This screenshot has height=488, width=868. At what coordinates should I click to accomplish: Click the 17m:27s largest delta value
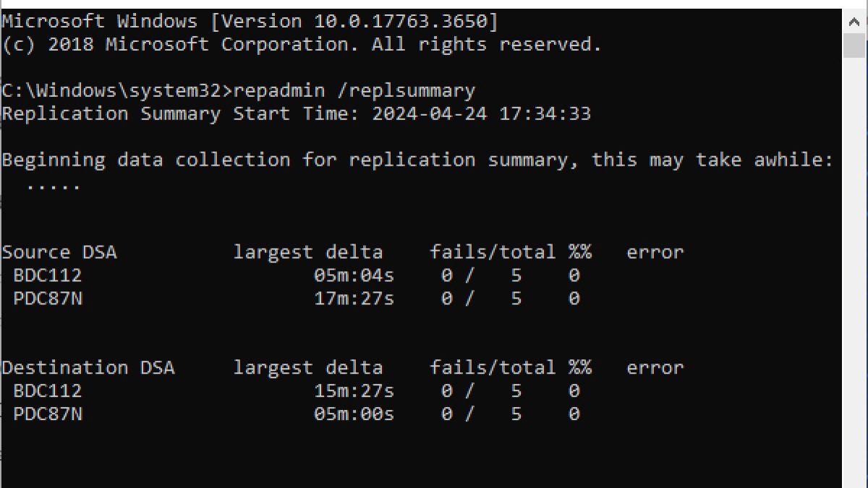(x=354, y=299)
